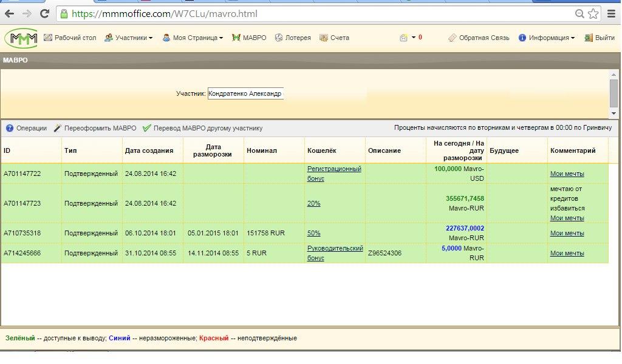Click the green padlock security icon
The width and height of the screenshot is (622, 364).
(x=64, y=14)
